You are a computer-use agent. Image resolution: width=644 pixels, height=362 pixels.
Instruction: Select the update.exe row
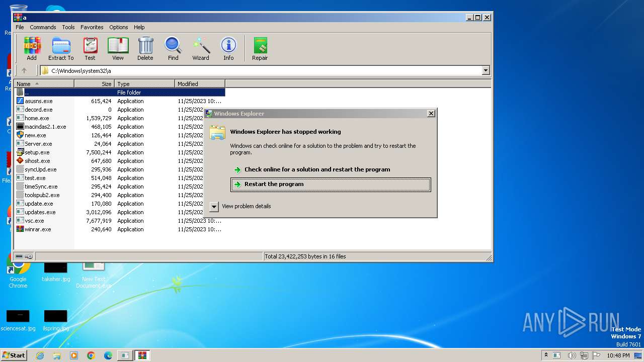pos(120,204)
